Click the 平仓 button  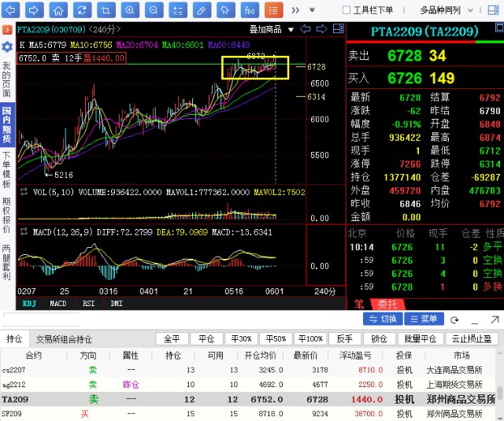(206, 339)
